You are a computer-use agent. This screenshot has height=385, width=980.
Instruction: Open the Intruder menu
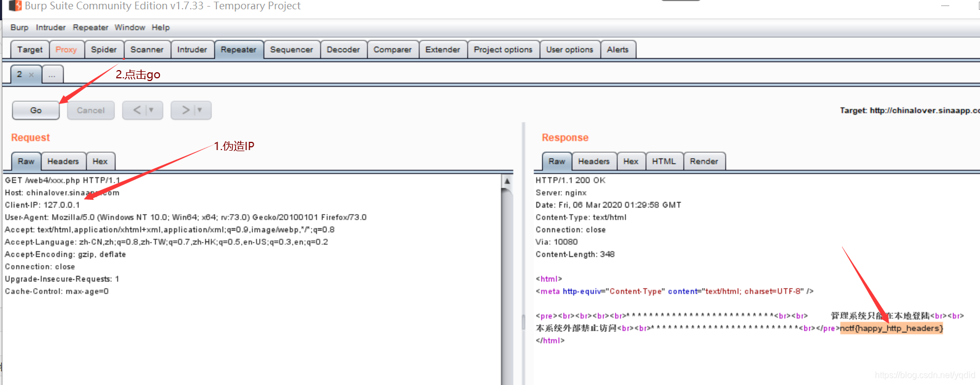[x=50, y=27]
